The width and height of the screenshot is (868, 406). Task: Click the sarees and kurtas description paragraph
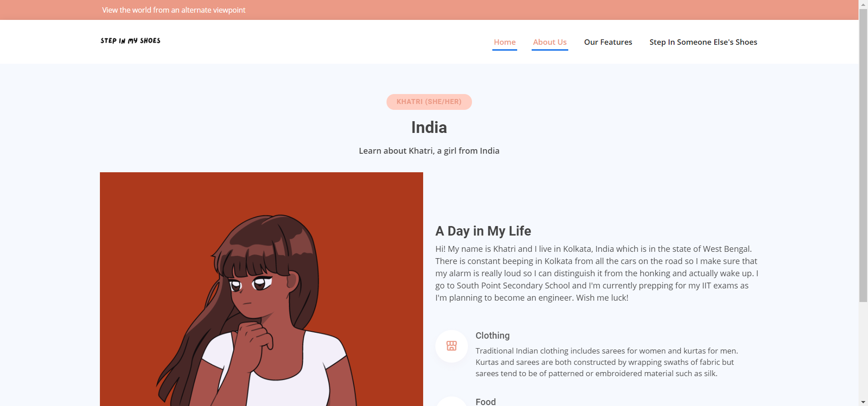607,362
